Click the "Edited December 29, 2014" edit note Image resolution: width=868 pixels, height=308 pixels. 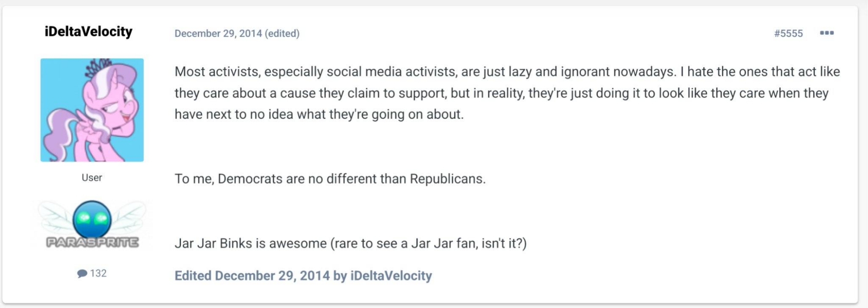[252, 276]
